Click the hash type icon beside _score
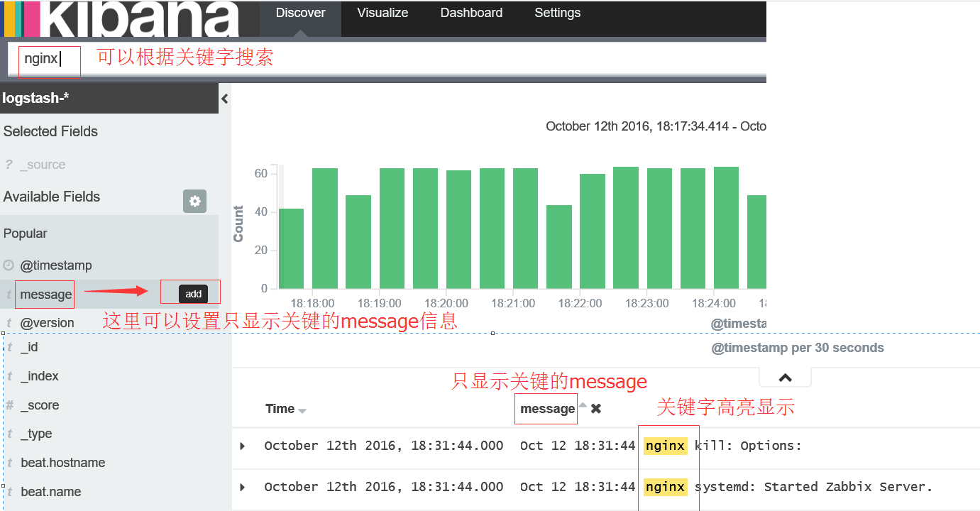The height and width of the screenshot is (511, 980). click(9, 405)
